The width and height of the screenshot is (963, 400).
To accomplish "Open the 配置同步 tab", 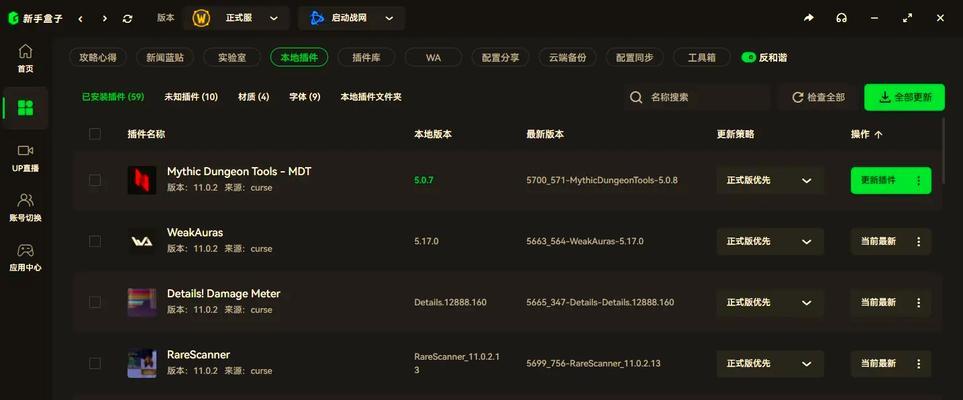I will click(x=635, y=58).
